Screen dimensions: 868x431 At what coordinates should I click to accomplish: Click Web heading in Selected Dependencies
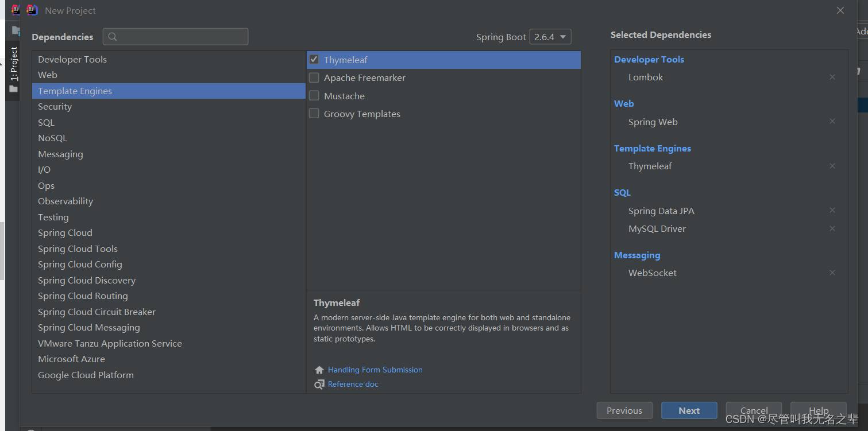(x=624, y=103)
